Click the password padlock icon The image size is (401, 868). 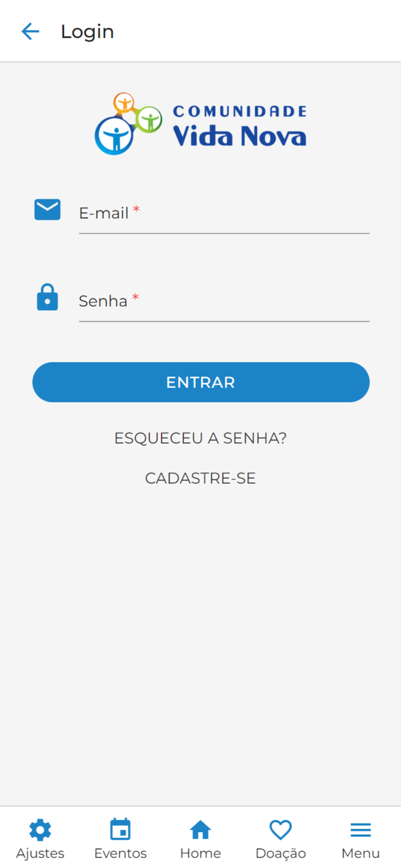[x=47, y=297]
